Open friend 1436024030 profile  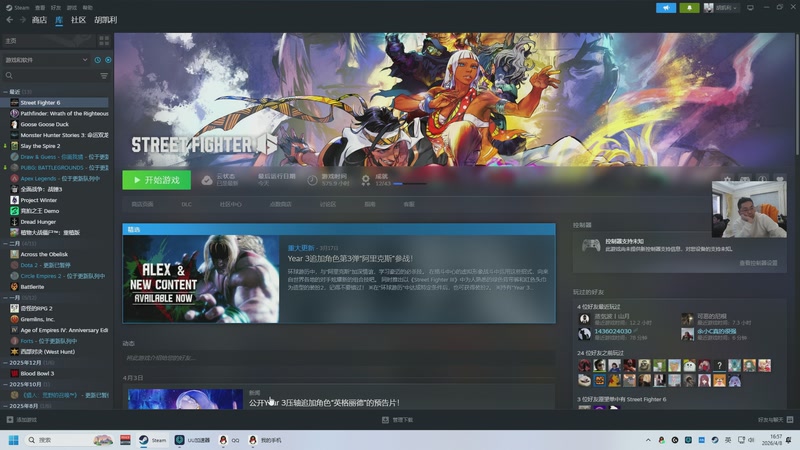pos(613,331)
